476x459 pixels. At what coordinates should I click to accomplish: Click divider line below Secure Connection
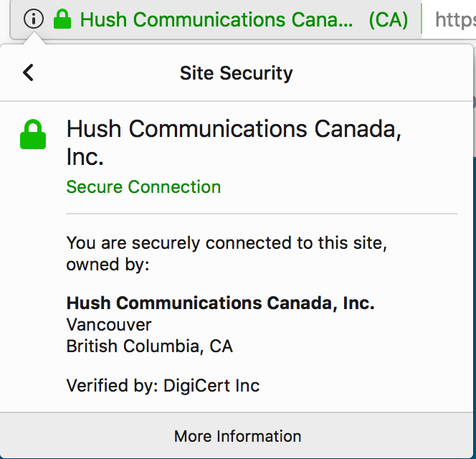[x=261, y=214]
